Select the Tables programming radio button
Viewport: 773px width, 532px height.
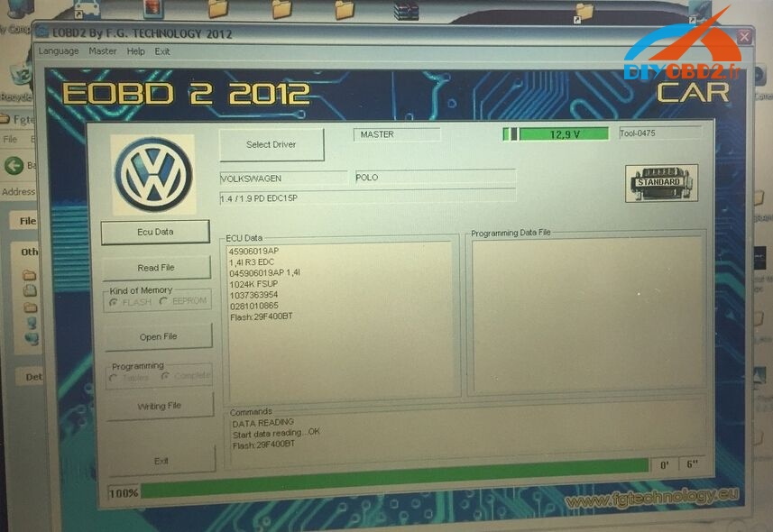pos(114,378)
